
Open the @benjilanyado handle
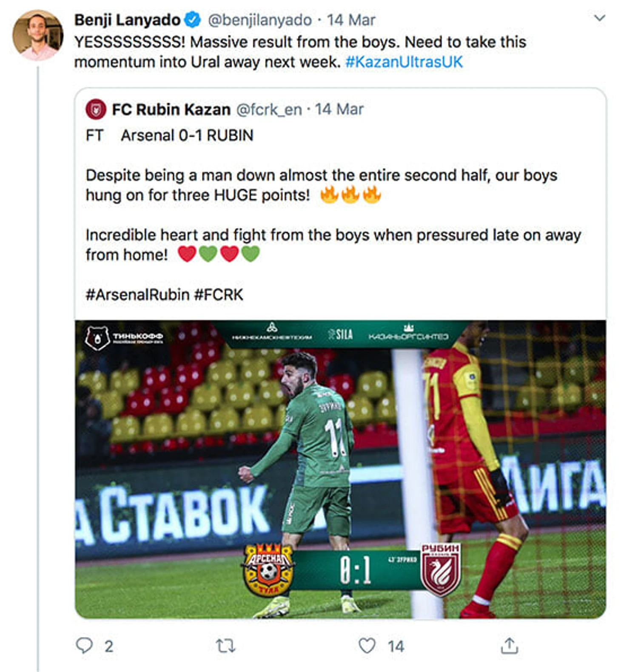pyautogui.click(x=259, y=20)
